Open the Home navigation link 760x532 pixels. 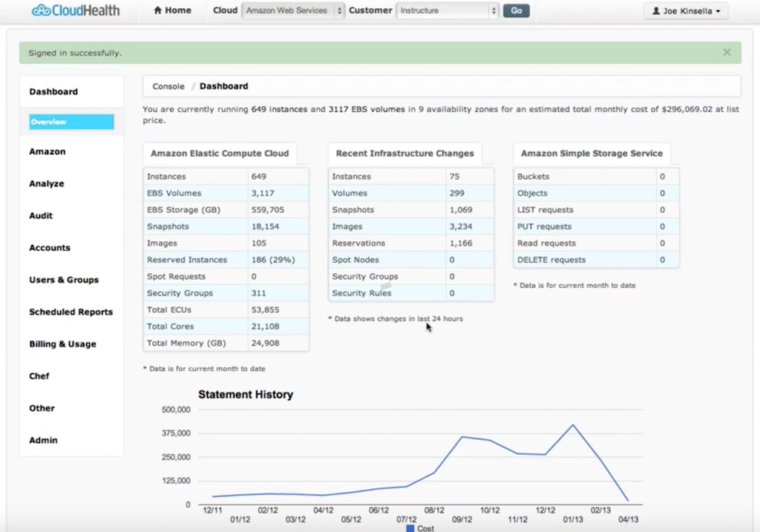pyautogui.click(x=172, y=10)
